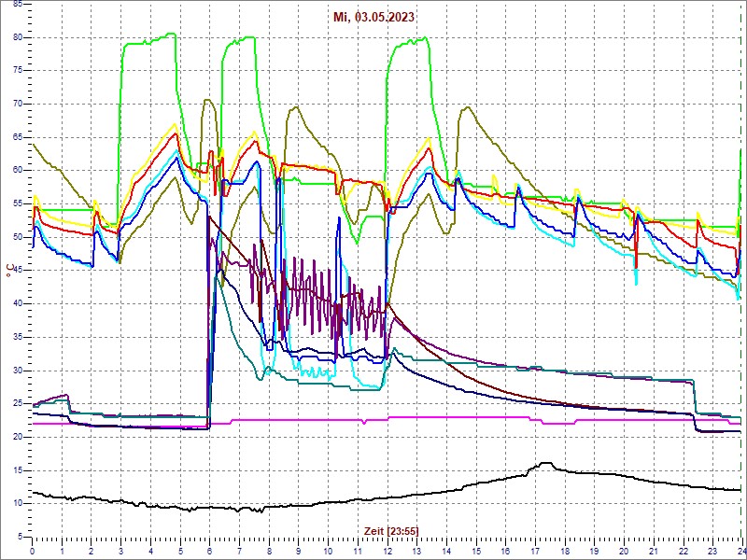This screenshot has width=747, height=560.
Task: Click hour 13 on the time axis
Action: click(x=416, y=550)
